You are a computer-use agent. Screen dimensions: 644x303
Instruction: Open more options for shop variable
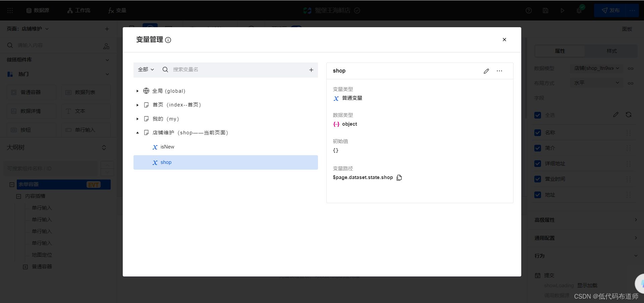click(x=499, y=71)
